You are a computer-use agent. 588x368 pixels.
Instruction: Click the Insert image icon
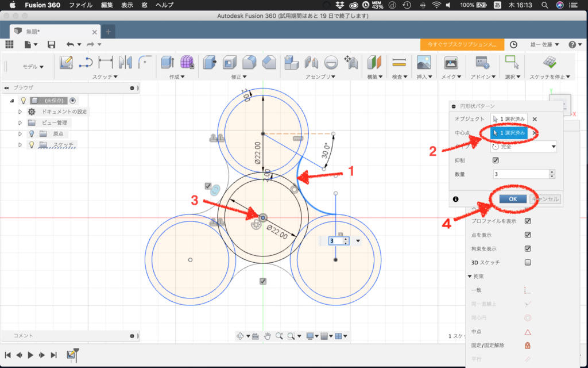(424, 62)
